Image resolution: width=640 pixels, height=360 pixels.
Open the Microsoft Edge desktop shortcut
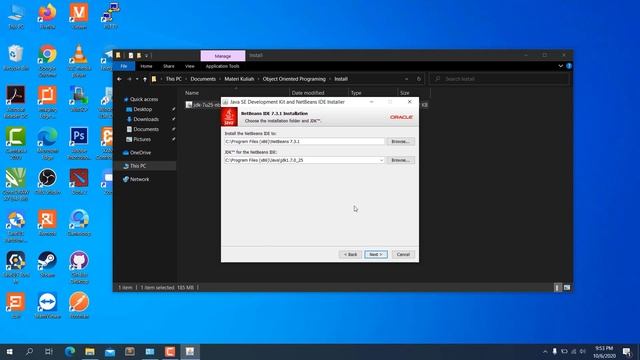click(x=47, y=144)
